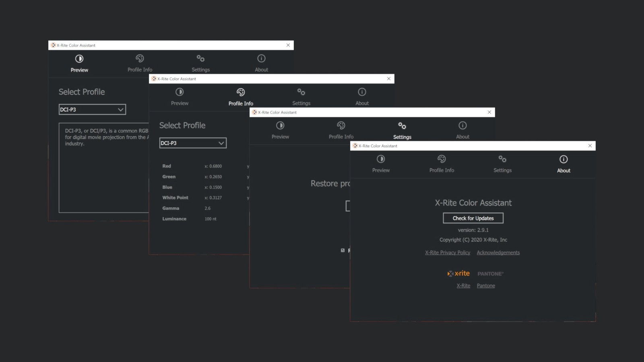Click Profile Info palette icon, Settings window
Image resolution: width=644 pixels, height=362 pixels.
click(x=341, y=125)
